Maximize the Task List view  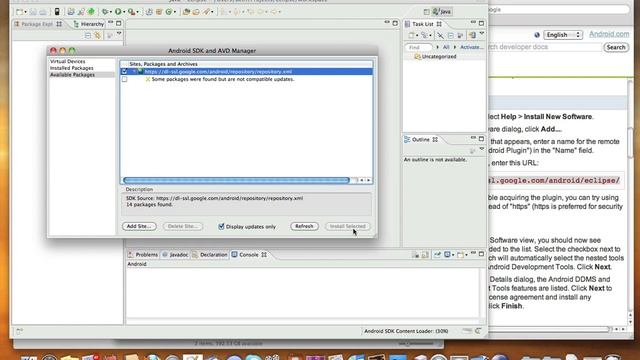coord(481,23)
